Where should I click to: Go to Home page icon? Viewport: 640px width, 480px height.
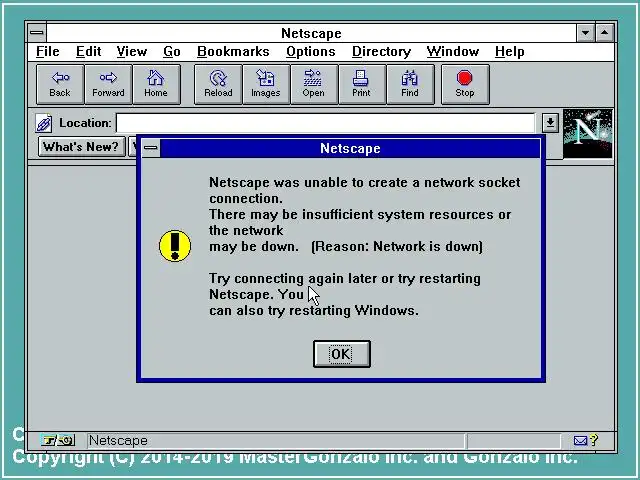[x=156, y=84]
